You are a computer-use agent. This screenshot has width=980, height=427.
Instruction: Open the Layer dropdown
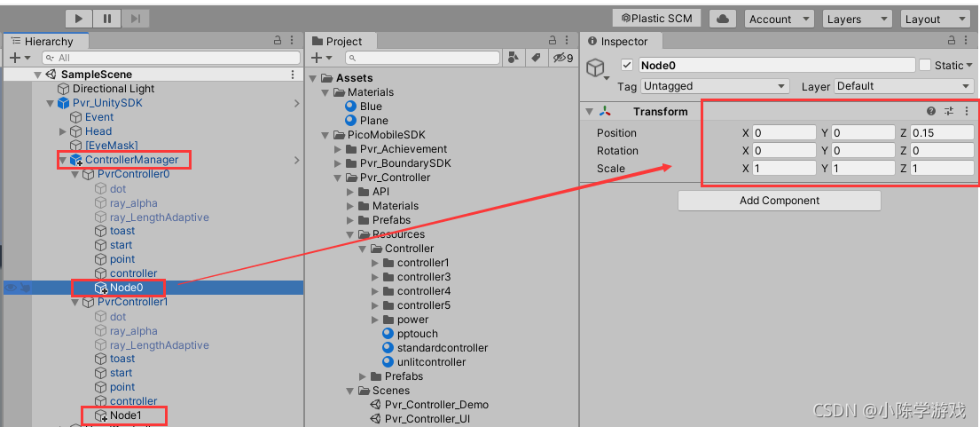904,86
